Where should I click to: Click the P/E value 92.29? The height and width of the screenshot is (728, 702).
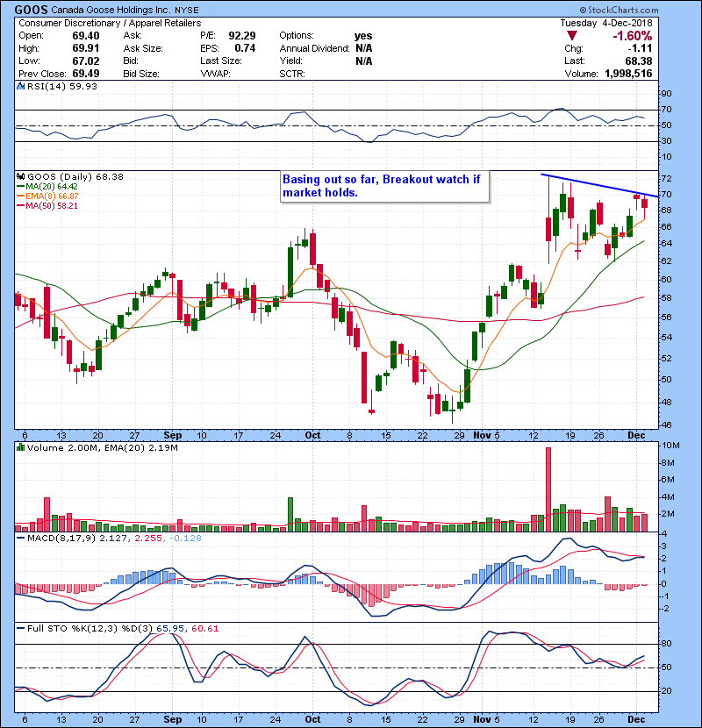pos(242,36)
